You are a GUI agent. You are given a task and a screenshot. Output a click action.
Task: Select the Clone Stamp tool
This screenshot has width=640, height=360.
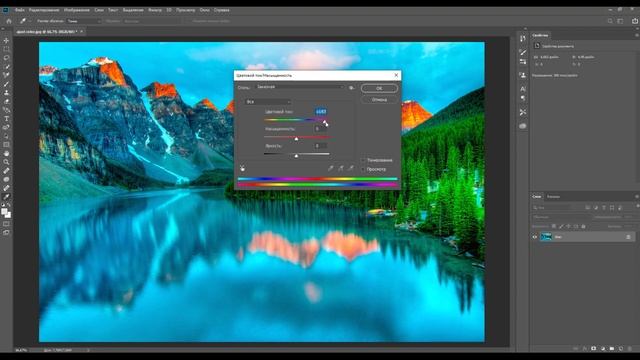pyautogui.click(x=6, y=93)
